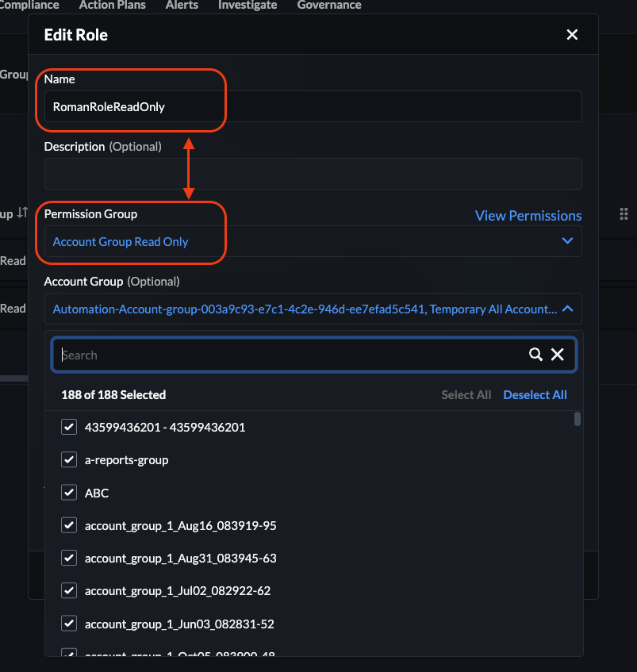637x672 pixels.
Task: Switch to the Investigate tab
Action: coord(248,6)
